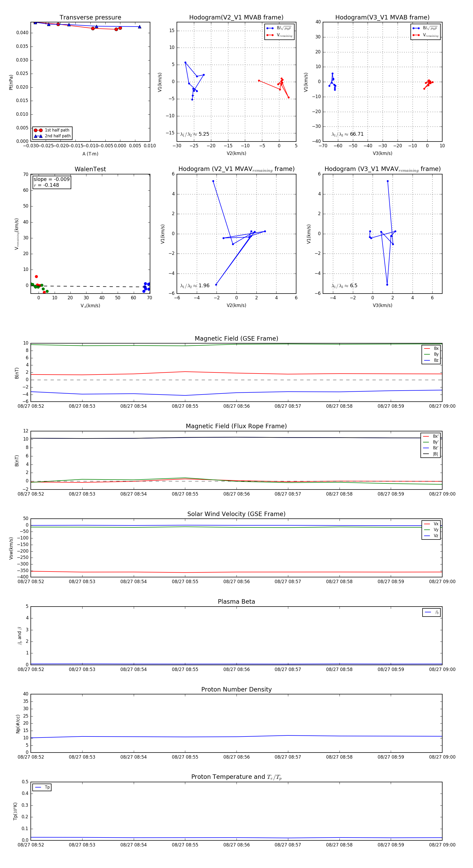
Task: Click 'Vx' in the solar wind velocity legend
Action: pos(436,524)
